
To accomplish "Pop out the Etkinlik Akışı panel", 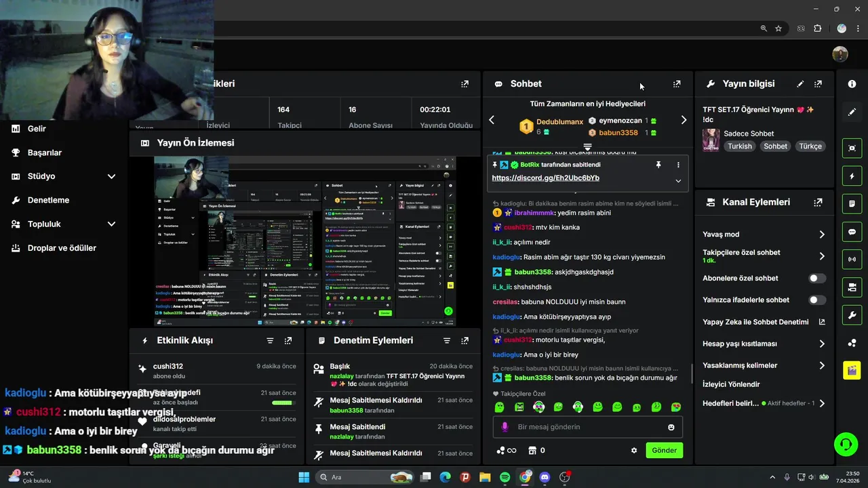I will pyautogui.click(x=288, y=341).
